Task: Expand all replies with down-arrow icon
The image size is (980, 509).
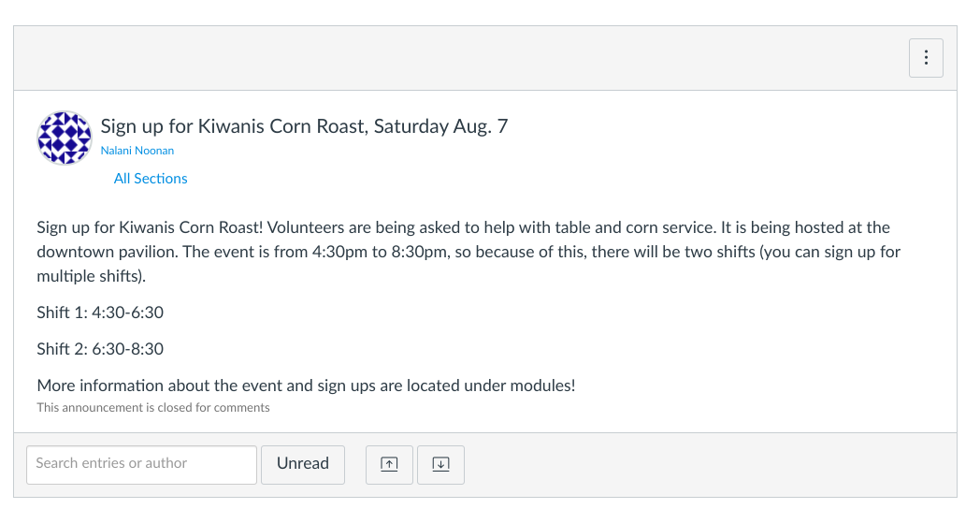Action: pyautogui.click(x=440, y=464)
